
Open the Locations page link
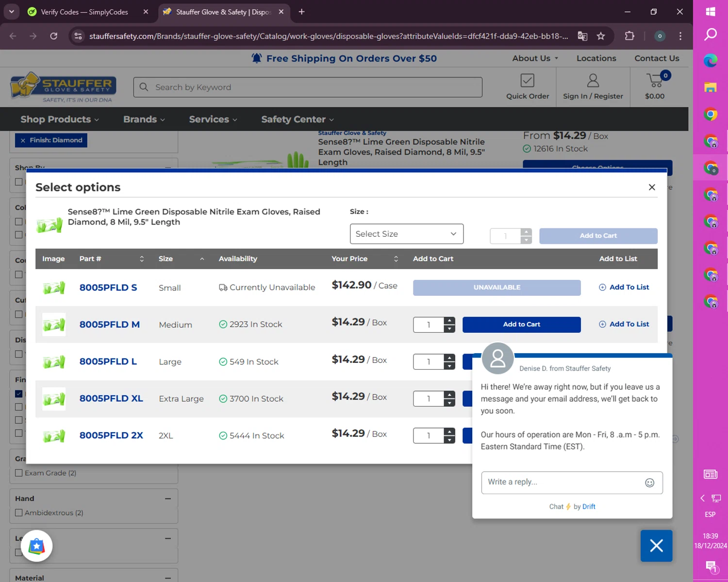(596, 58)
